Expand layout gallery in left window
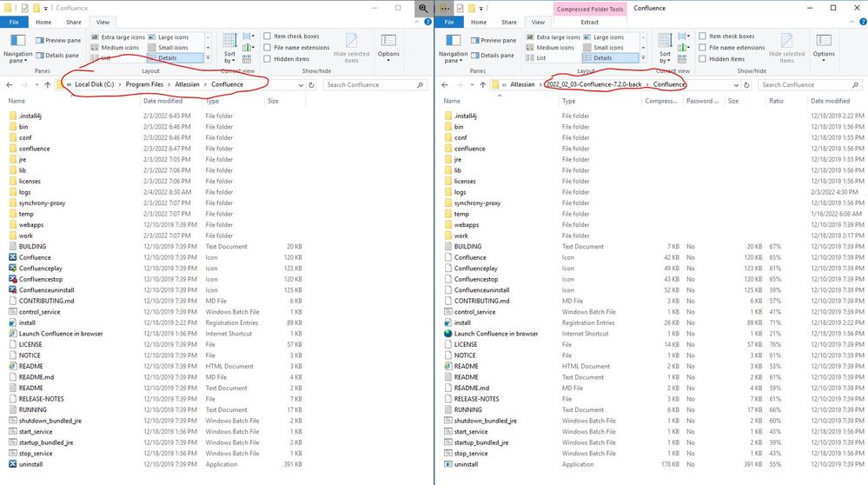This screenshot has width=868, height=485. click(209, 57)
